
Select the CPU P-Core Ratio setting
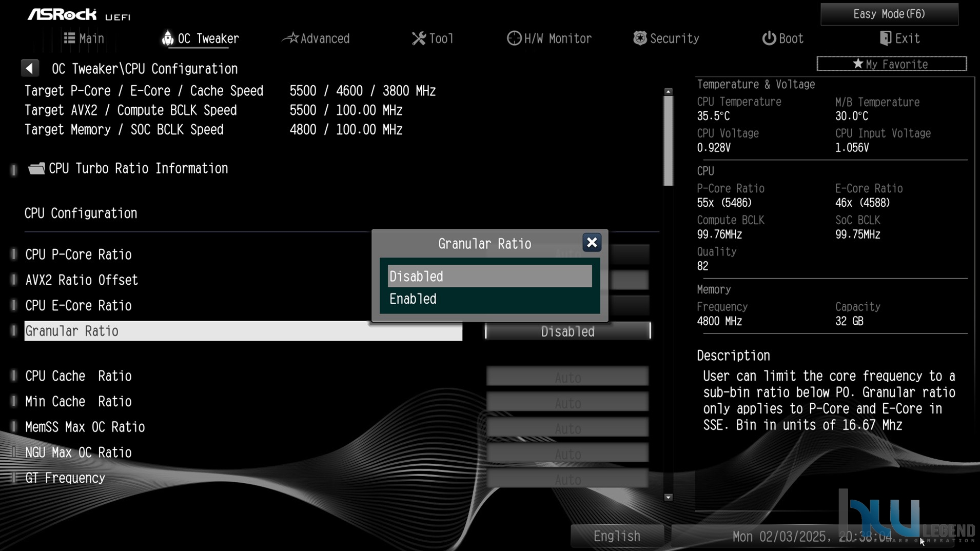pyautogui.click(x=79, y=254)
